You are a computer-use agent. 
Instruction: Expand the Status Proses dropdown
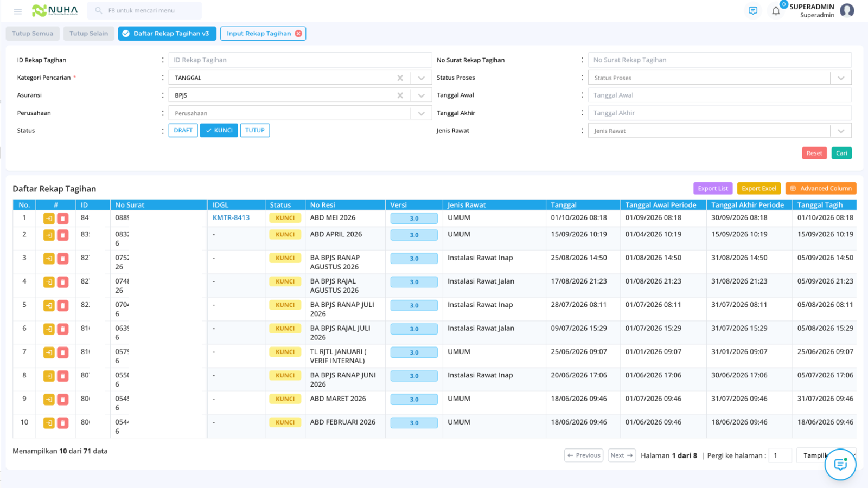tap(841, 78)
